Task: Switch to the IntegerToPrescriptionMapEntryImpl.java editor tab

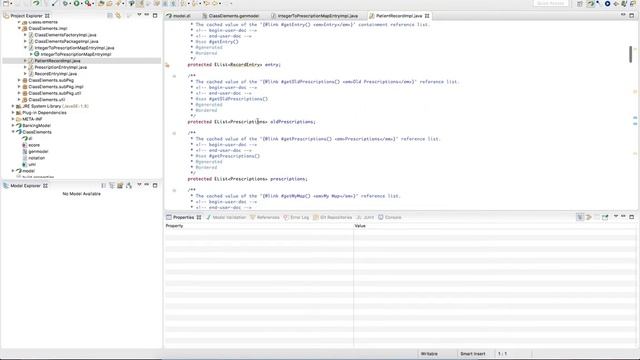Action: pyautogui.click(x=315, y=16)
